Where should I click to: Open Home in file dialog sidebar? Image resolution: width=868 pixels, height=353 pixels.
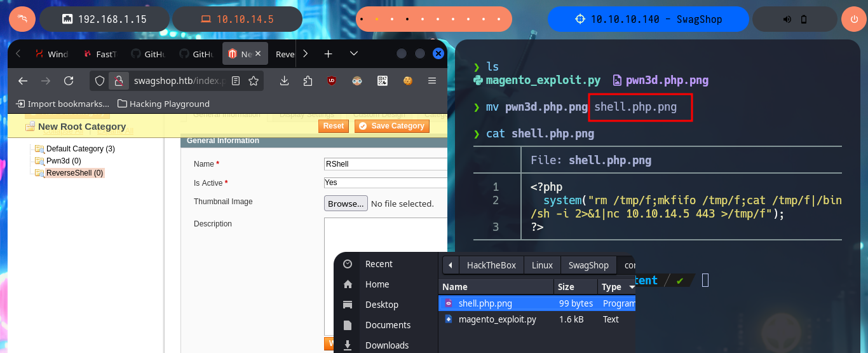coord(377,284)
